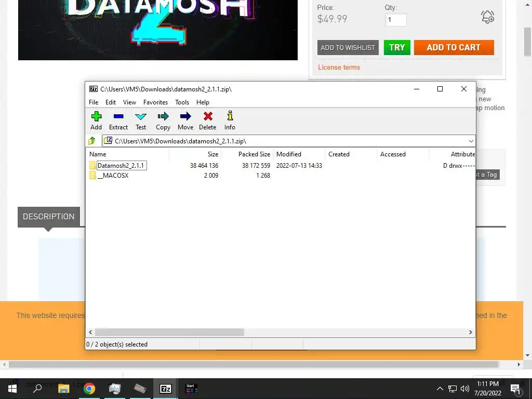This screenshot has height=399, width=532.
Task: Click the green TRY button
Action: pos(397,47)
